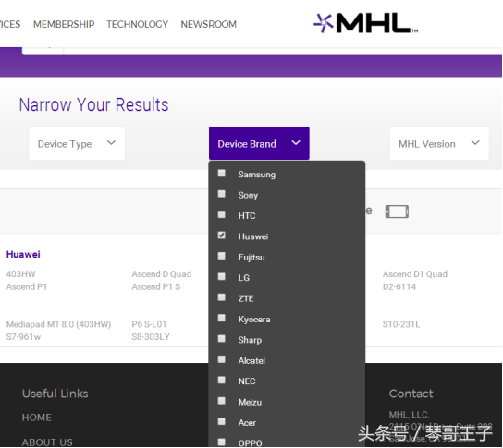Check the Fujitsu brand checkbox
The width and height of the screenshot is (503, 448).
tap(221, 256)
